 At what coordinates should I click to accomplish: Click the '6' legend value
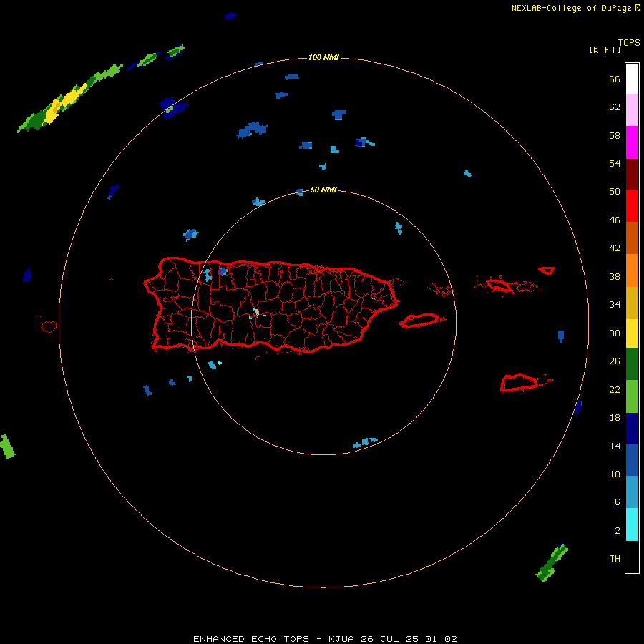coord(618,502)
